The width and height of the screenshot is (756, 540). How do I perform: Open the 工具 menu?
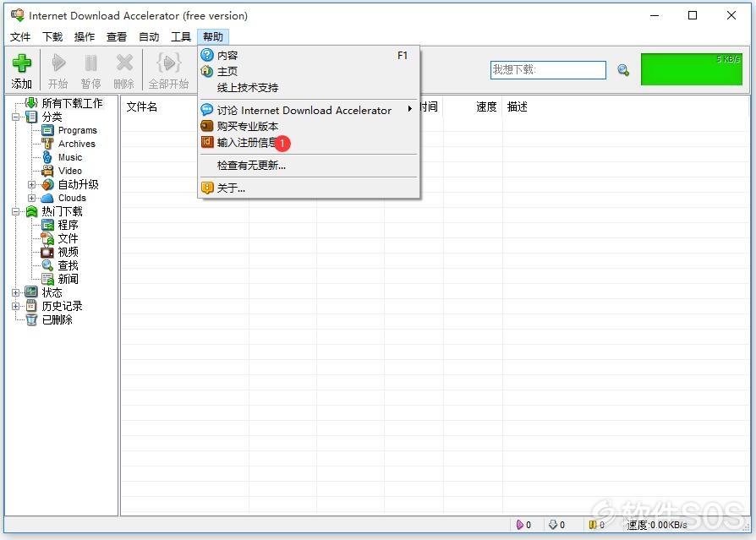point(181,36)
